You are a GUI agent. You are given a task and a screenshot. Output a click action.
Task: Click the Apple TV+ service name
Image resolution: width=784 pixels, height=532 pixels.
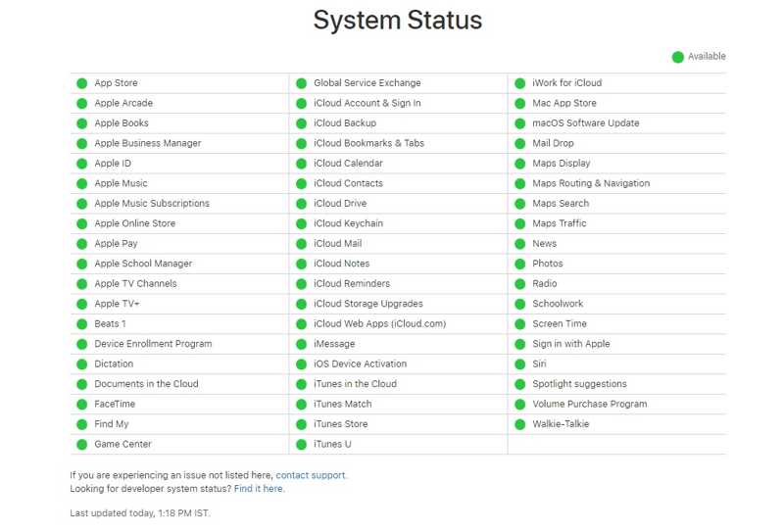(x=117, y=304)
